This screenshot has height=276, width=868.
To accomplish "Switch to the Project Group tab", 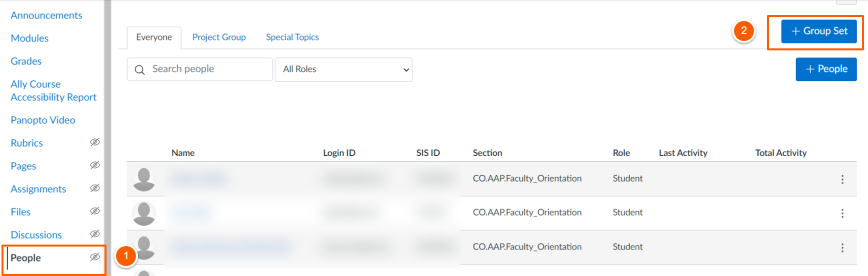I will [x=219, y=37].
